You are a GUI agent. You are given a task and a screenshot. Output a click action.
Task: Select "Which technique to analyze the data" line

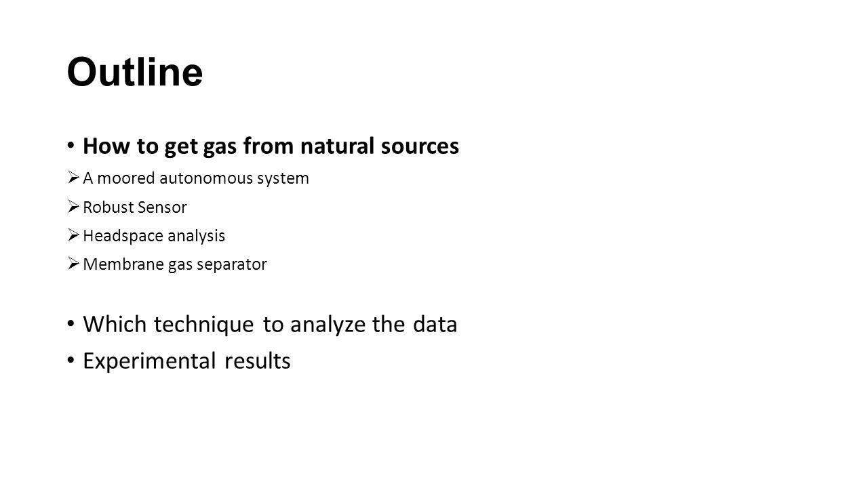tap(270, 325)
